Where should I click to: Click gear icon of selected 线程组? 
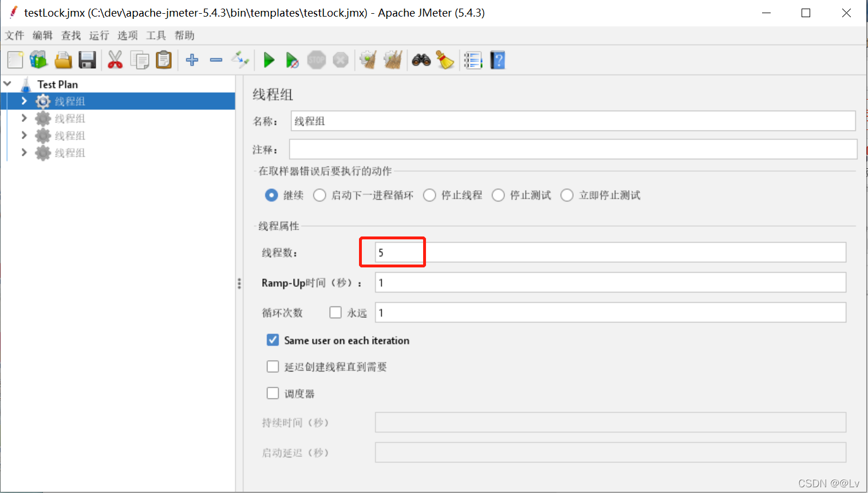43,101
